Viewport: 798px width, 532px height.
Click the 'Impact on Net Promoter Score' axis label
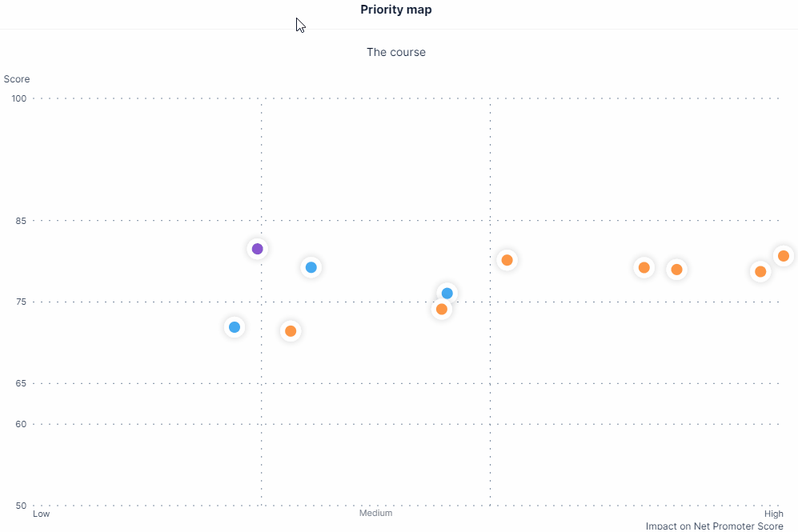pos(715,526)
